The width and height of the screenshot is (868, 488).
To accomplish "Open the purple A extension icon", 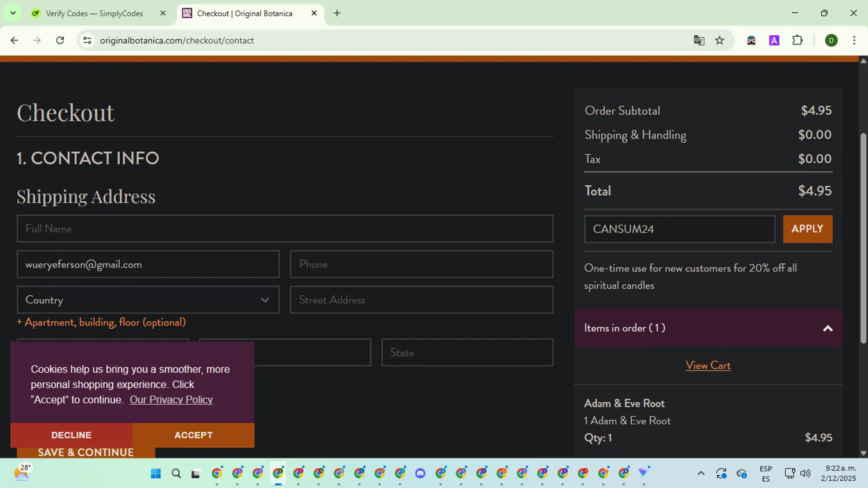I will [774, 41].
